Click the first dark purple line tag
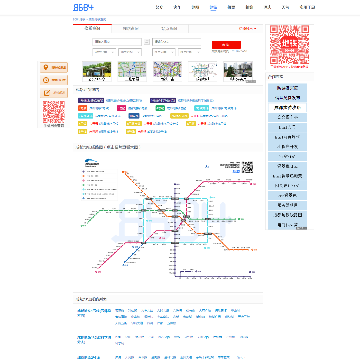This screenshot has width=360, height=360. pos(91,100)
